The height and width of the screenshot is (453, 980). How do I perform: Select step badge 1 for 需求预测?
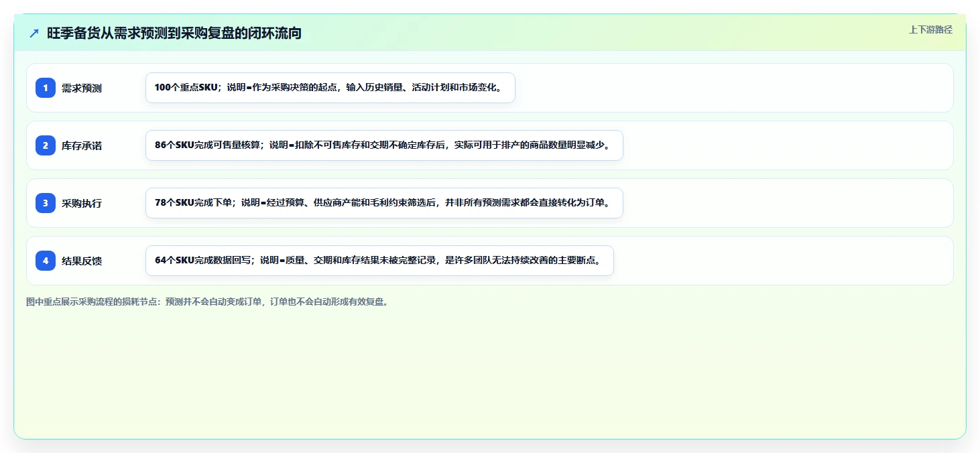click(x=46, y=88)
